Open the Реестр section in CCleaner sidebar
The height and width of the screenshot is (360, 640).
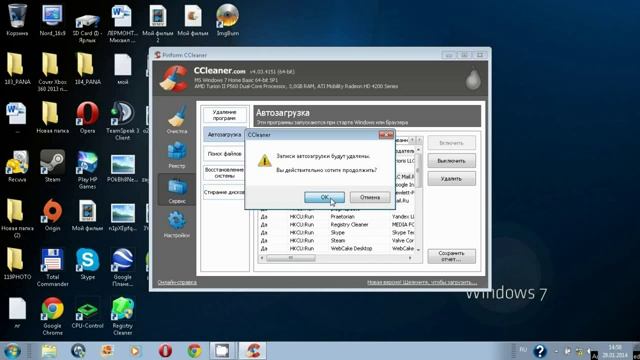pyautogui.click(x=177, y=155)
